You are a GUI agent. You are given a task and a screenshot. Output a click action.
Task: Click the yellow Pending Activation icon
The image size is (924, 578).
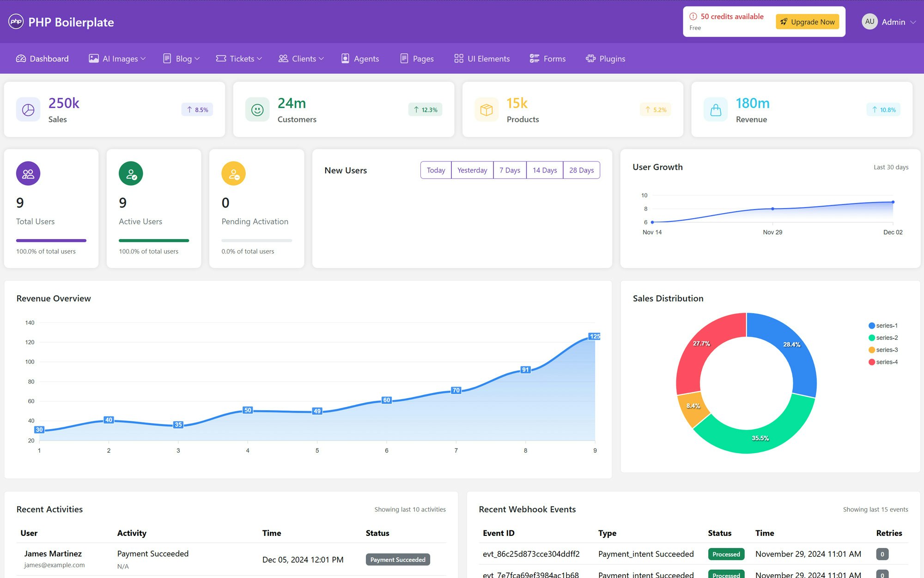[233, 173]
